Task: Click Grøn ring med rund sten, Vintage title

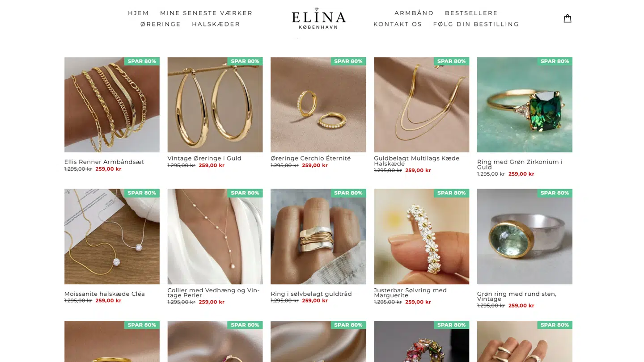Action: (517, 296)
